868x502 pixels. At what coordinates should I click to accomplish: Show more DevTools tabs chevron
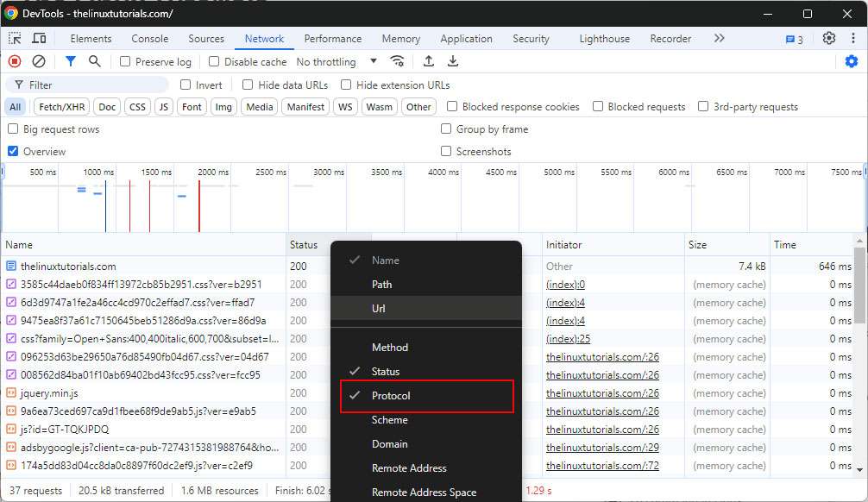click(x=719, y=38)
